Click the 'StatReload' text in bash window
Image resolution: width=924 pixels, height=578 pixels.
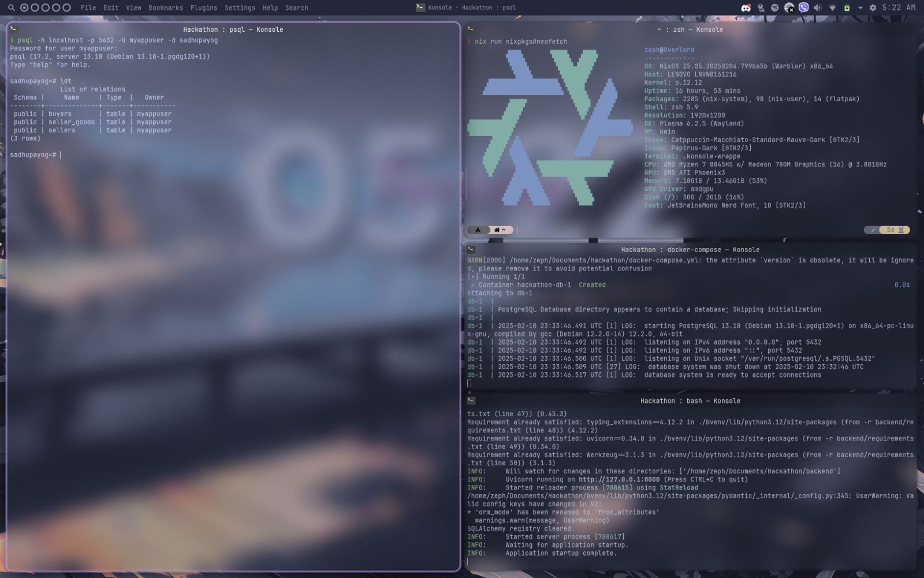(679, 487)
